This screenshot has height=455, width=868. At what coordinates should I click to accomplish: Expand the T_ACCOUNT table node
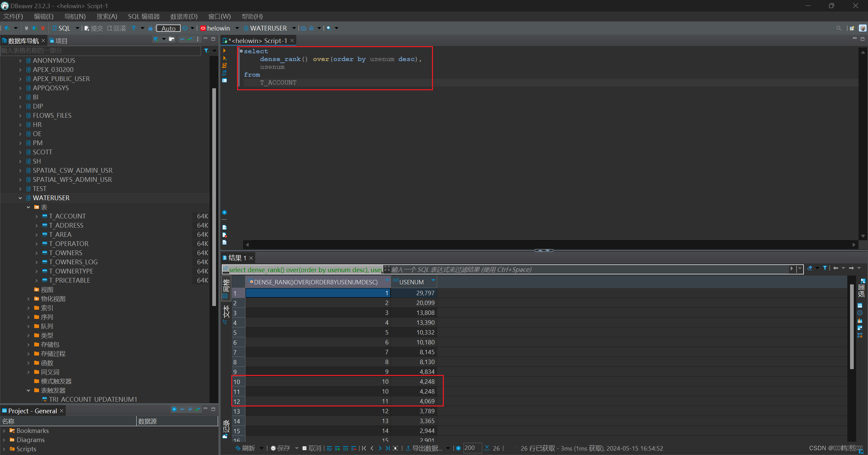(x=37, y=216)
